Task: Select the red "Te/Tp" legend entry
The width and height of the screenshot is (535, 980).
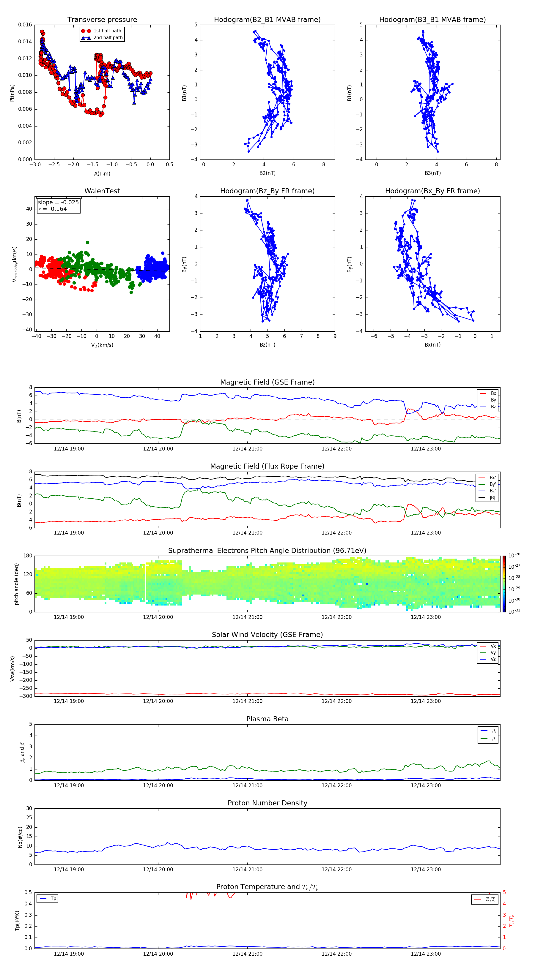Action: pos(485,899)
